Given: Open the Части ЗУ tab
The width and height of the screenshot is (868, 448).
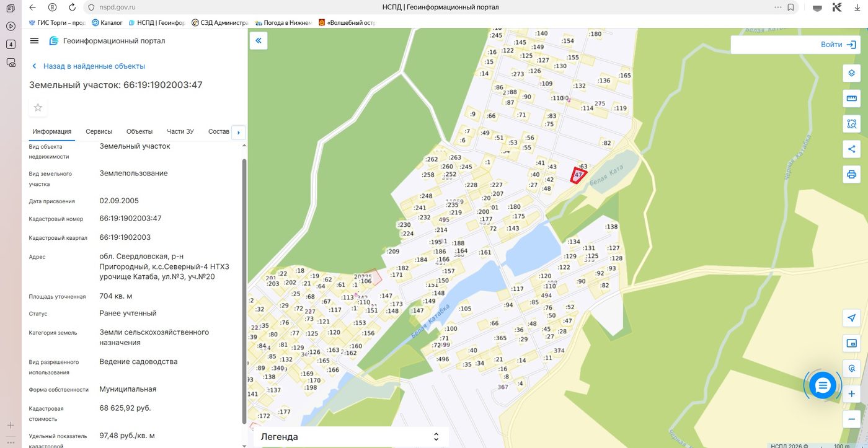Looking at the screenshot, I should click(x=180, y=131).
